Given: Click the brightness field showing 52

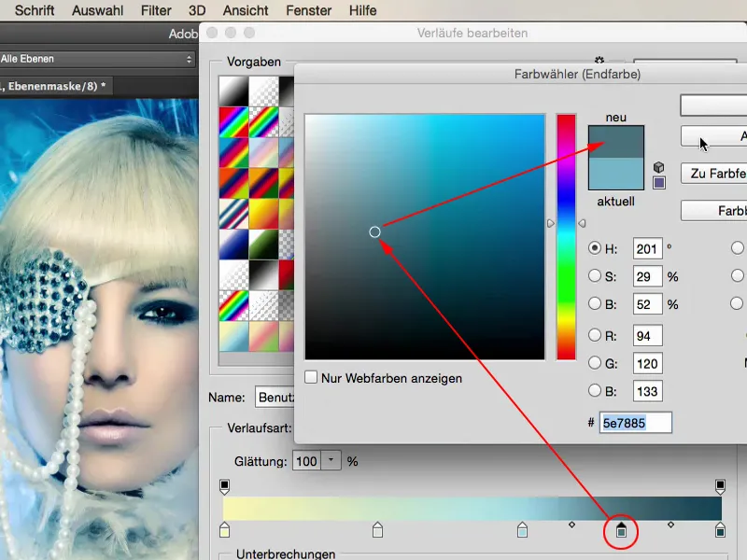Looking at the screenshot, I should (647, 304).
